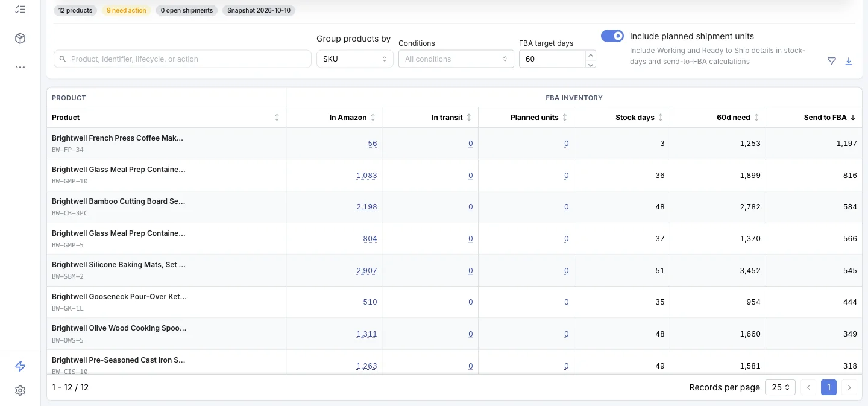This screenshot has width=868, height=406.
Task: Sort table by In Amazon column
Action: click(373, 118)
